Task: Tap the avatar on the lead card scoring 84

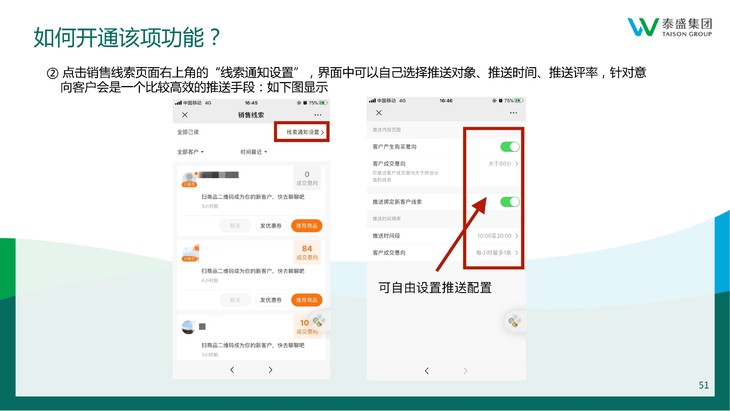Action: click(x=190, y=254)
